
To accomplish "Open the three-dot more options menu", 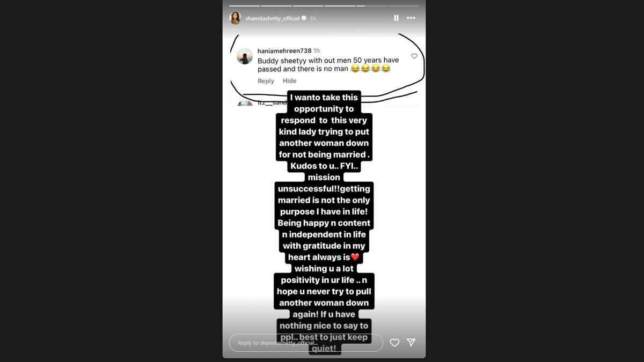I will coord(411,18).
